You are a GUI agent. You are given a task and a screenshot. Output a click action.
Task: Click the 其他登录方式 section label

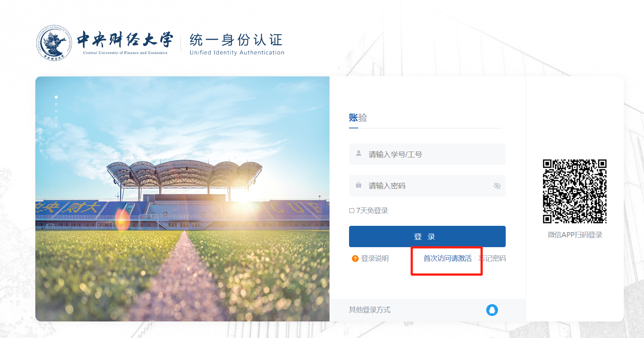(x=369, y=310)
